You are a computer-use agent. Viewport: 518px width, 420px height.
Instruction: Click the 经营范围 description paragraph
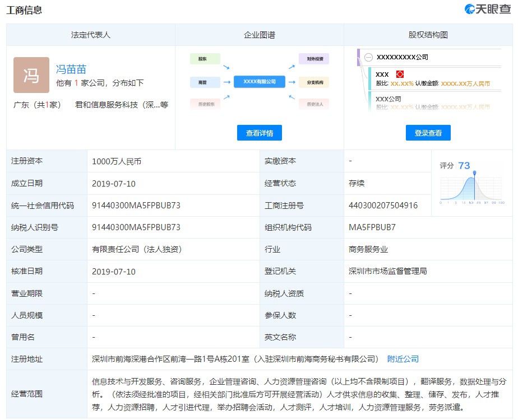coord(299,394)
